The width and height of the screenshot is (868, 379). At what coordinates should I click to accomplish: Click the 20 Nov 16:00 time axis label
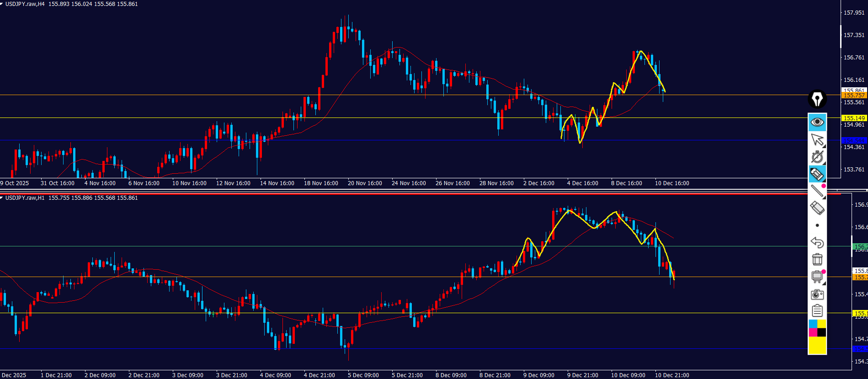pyautogui.click(x=365, y=183)
